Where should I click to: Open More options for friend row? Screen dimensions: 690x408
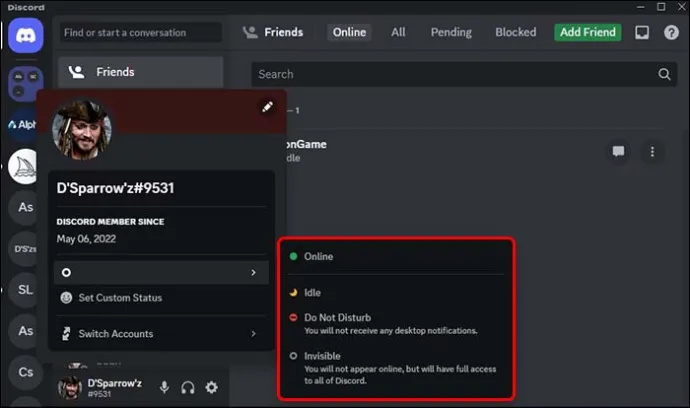tap(652, 151)
